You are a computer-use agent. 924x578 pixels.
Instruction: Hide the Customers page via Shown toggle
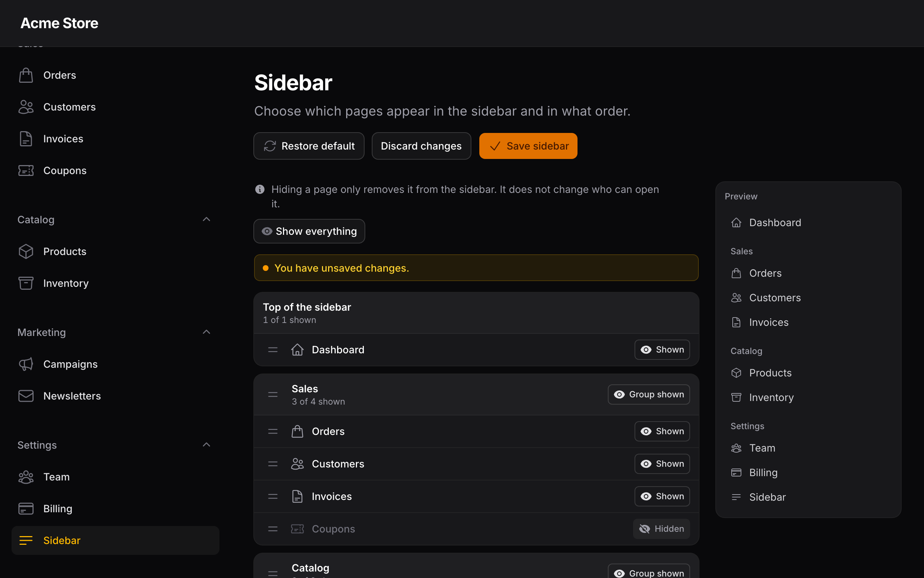click(x=662, y=464)
